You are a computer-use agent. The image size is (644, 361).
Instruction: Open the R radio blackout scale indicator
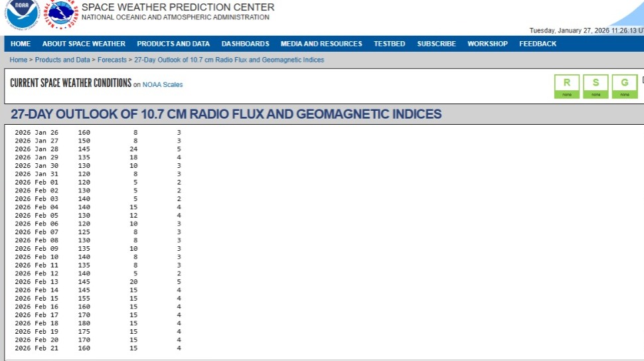click(x=566, y=86)
